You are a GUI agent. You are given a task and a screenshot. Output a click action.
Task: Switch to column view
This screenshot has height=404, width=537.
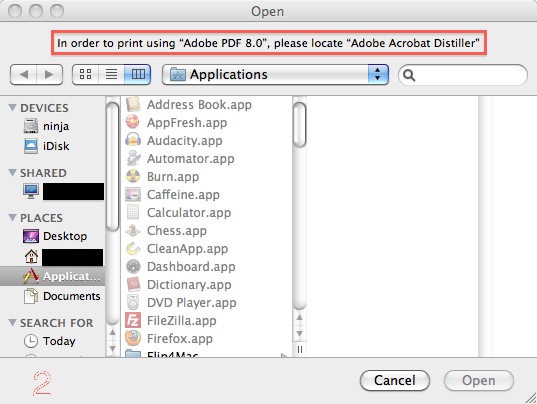point(138,74)
